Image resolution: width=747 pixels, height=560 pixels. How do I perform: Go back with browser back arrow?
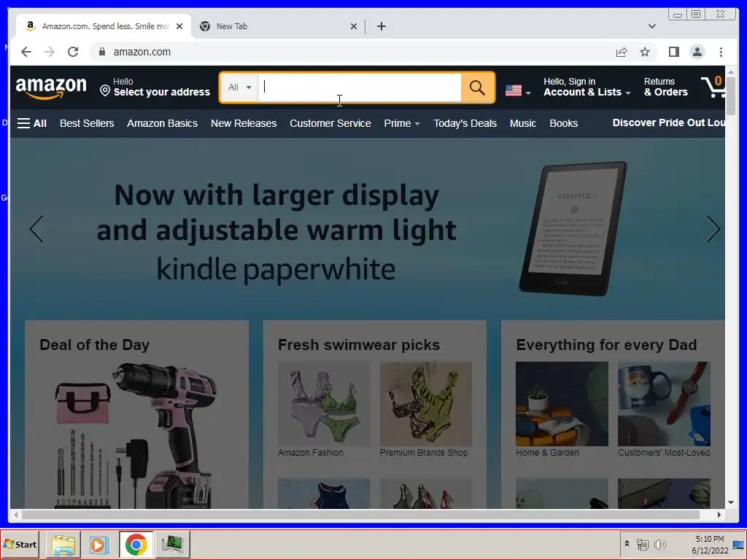pyautogui.click(x=26, y=52)
